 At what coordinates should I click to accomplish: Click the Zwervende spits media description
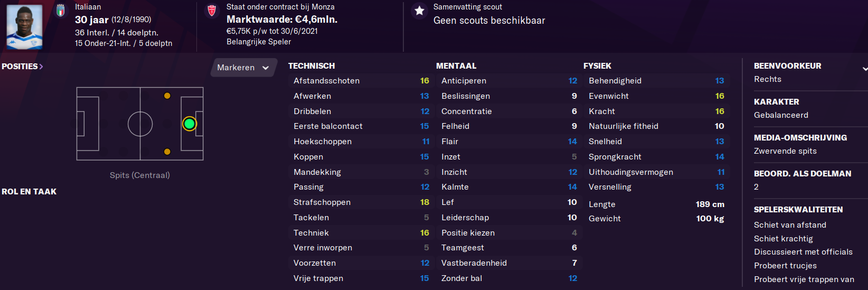785,151
